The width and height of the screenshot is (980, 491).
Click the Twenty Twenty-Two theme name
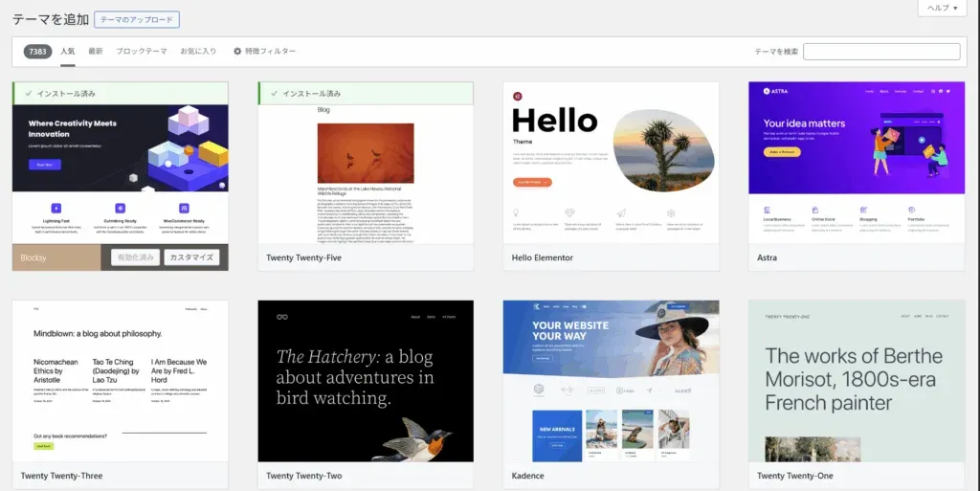point(303,476)
